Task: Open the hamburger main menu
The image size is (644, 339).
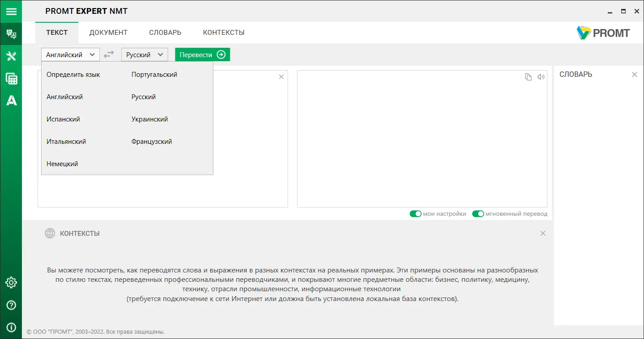Action: (x=11, y=12)
